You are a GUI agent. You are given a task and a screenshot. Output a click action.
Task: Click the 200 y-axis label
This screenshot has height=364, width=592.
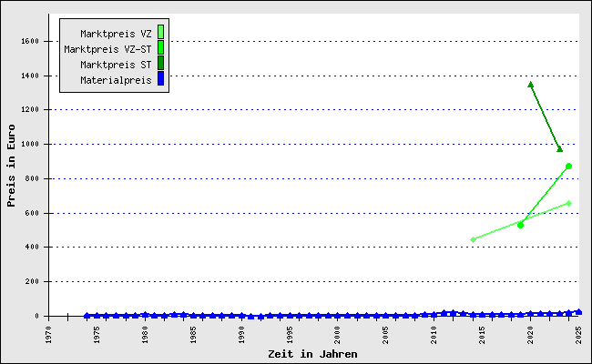pos(32,281)
